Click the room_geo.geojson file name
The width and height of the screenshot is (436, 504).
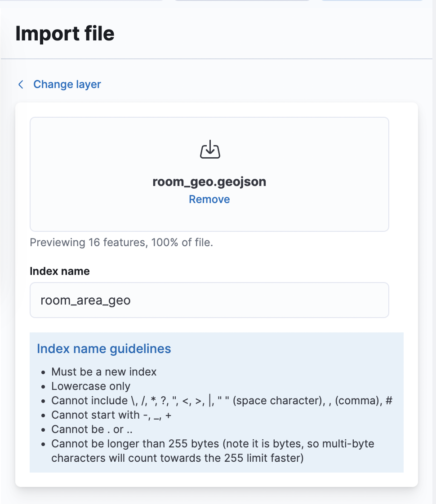pyautogui.click(x=209, y=181)
